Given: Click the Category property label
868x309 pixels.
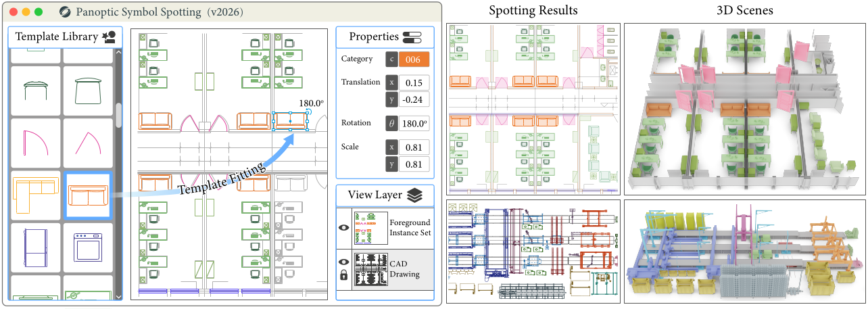Looking at the screenshot, I should (357, 59).
